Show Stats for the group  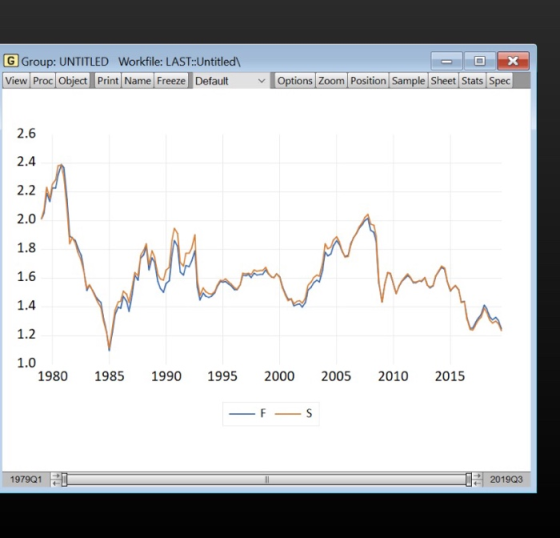click(x=472, y=81)
